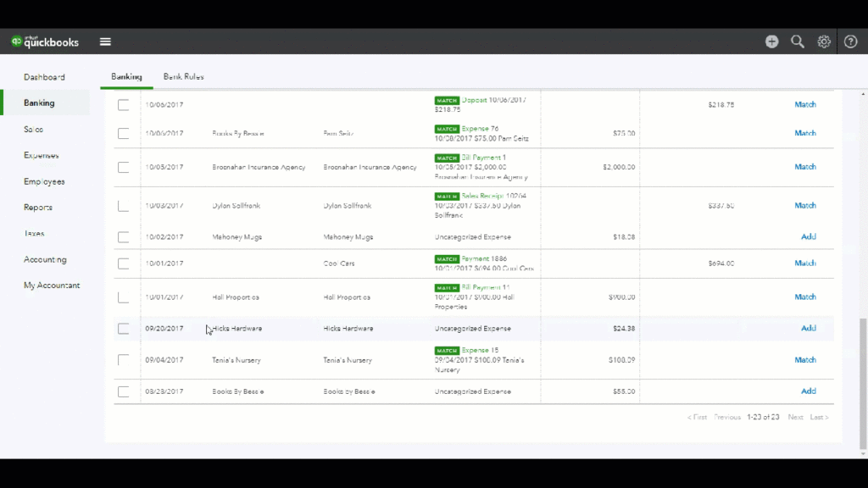
Task: Switch to the Bank Rules tab
Action: click(183, 75)
